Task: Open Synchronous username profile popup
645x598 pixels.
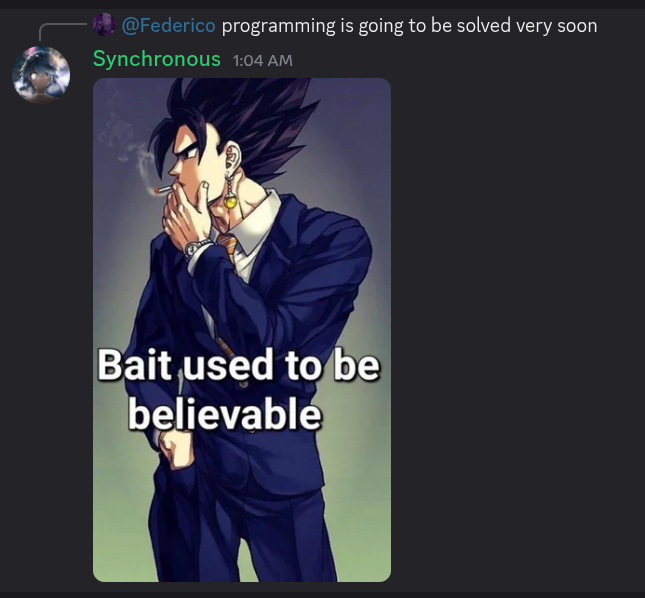Action: [157, 59]
